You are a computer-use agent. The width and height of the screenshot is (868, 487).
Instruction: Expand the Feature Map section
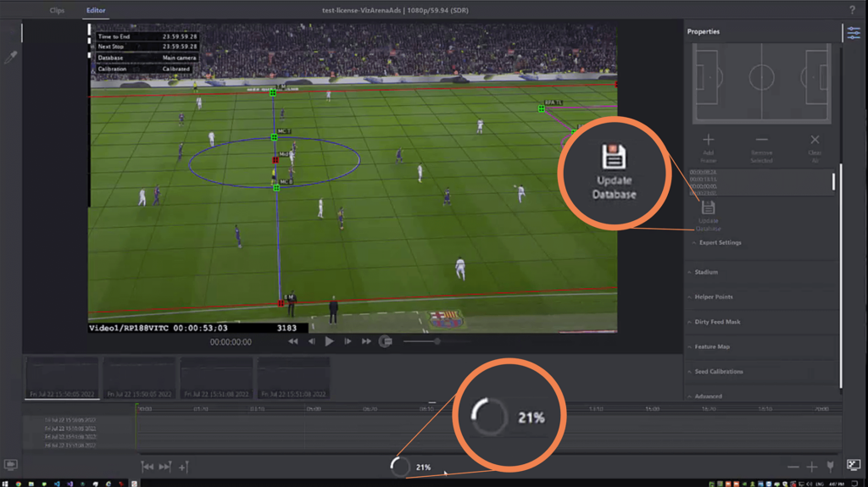click(711, 346)
